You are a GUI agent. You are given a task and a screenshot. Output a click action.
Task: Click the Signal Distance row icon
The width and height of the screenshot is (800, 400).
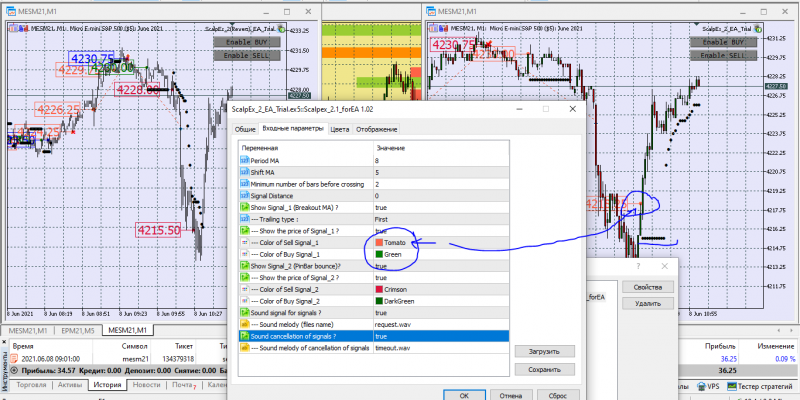point(244,196)
